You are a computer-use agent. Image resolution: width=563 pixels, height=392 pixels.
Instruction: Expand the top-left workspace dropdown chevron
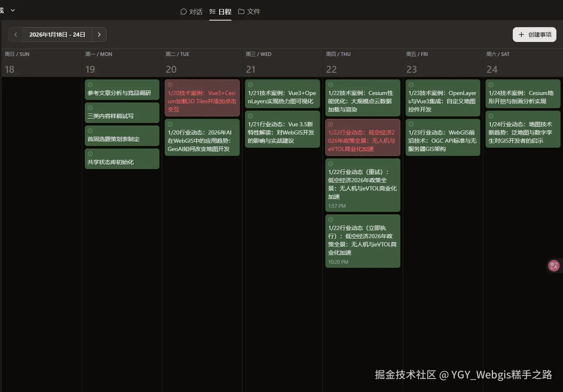point(13,10)
